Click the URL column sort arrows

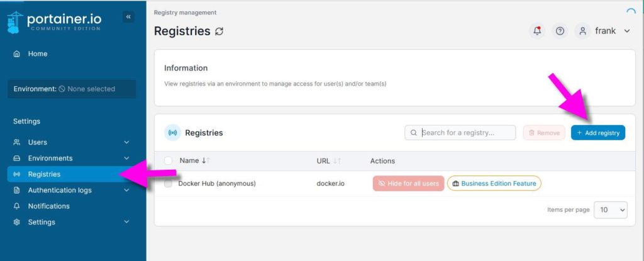click(337, 161)
